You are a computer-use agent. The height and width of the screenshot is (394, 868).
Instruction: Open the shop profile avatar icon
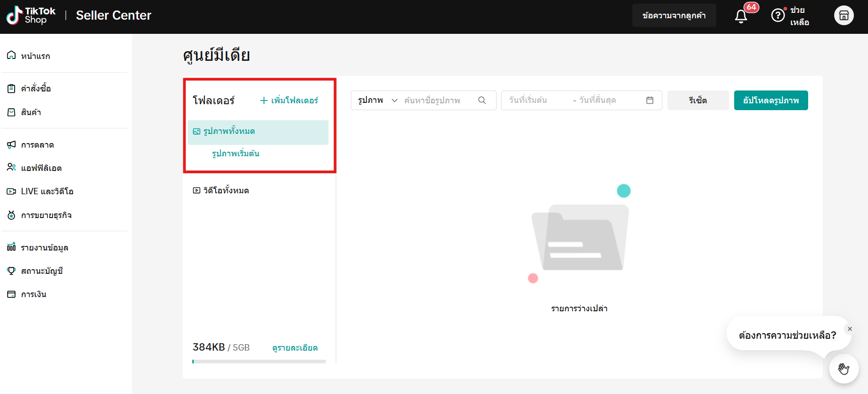[x=843, y=16]
